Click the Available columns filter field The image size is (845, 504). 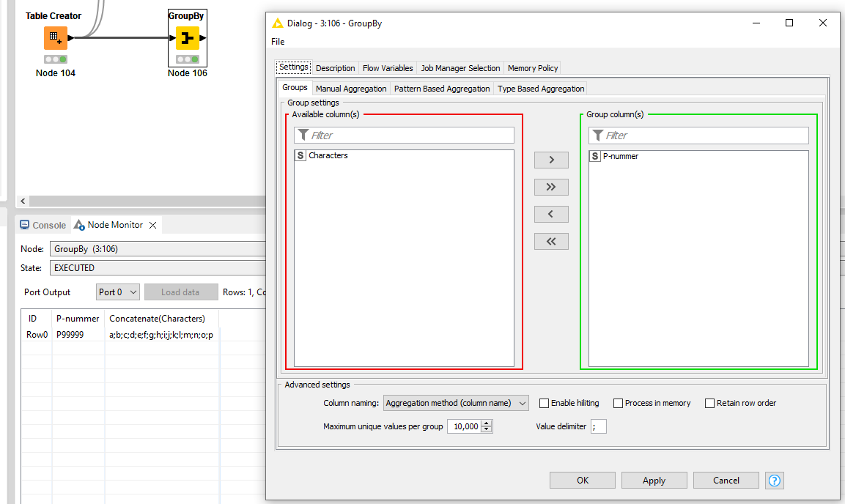(x=410, y=136)
